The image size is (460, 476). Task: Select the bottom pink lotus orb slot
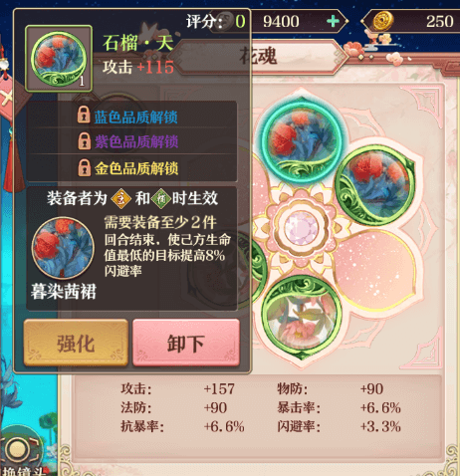click(x=302, y=317)
